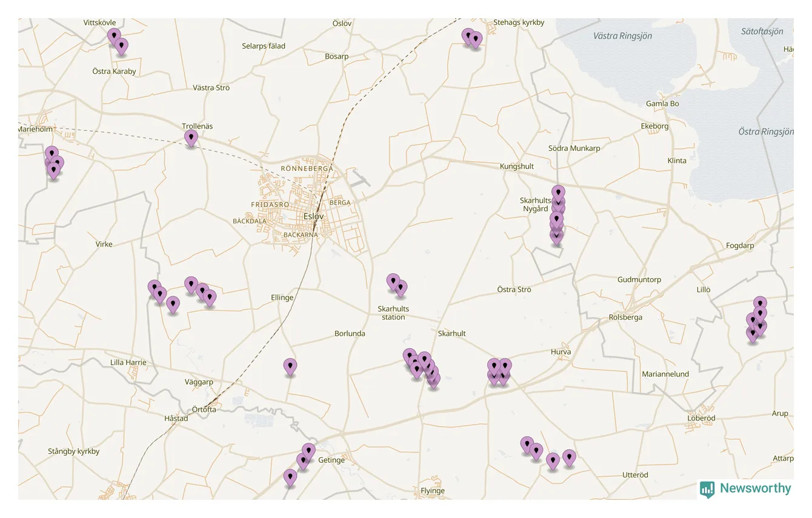Click the Ekeborg label
The height and width of the screenshot is (518, 812).
[x=654, y=126]
